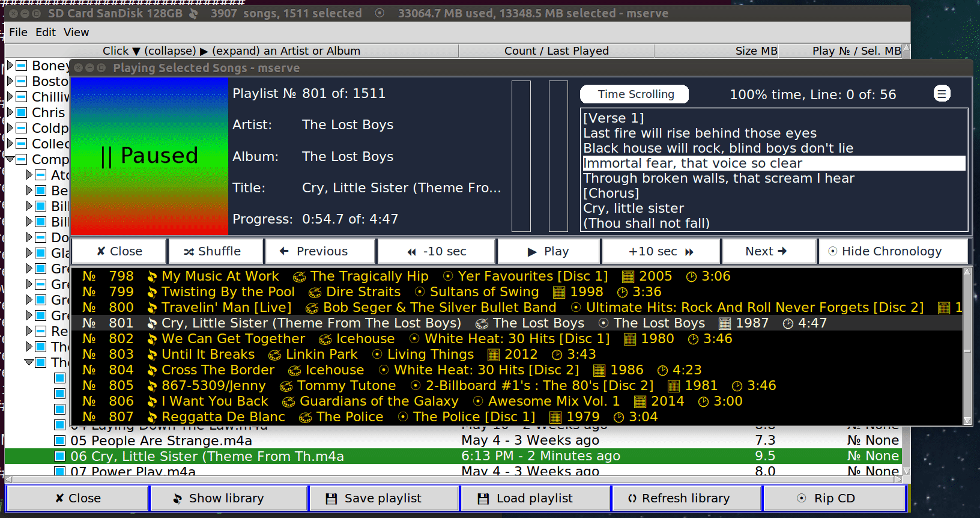980x518 pixels.
Task: Open the hamburger menu in lyrics panel
Action: click(x=942, y=94)
